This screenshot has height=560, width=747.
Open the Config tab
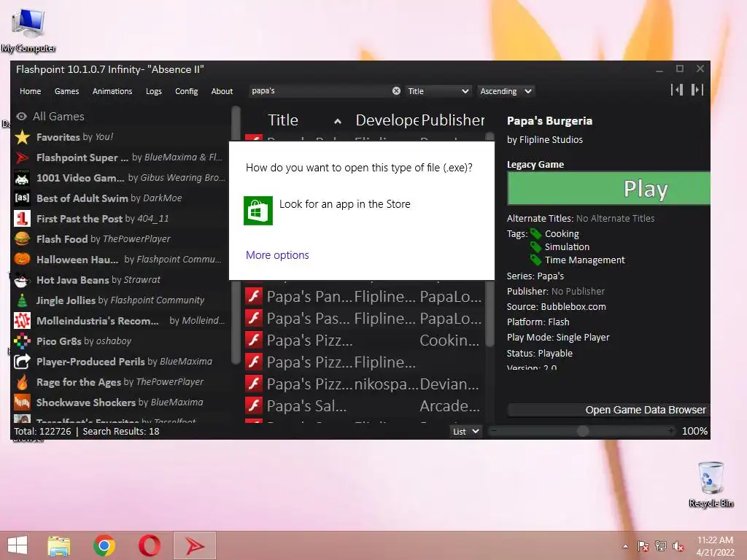click(x=186, y=91)
